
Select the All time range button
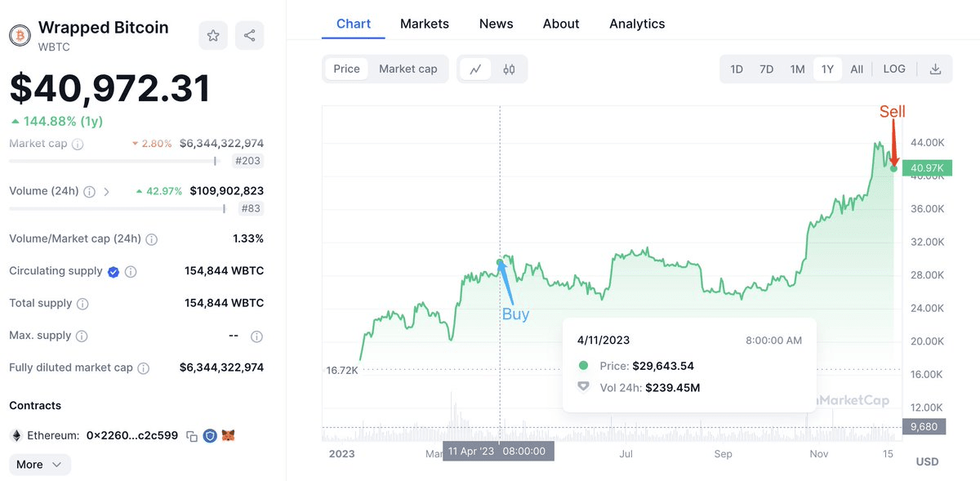(857, 69)
